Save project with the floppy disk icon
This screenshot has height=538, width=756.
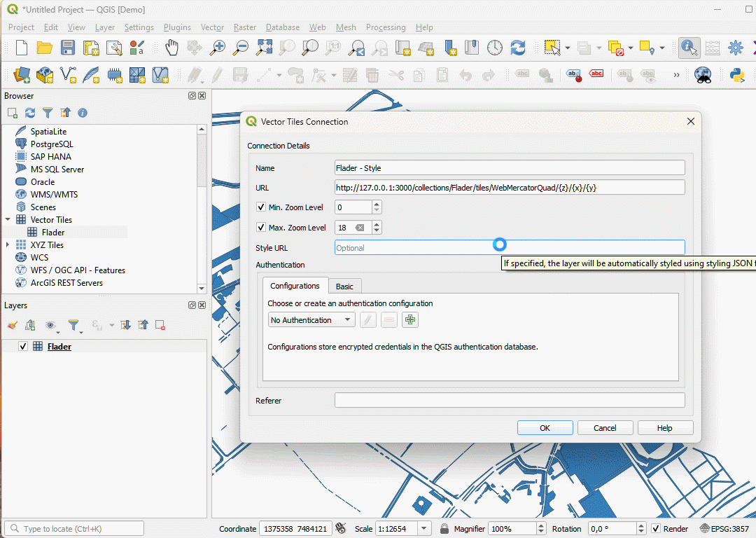(x=67, y=48)
